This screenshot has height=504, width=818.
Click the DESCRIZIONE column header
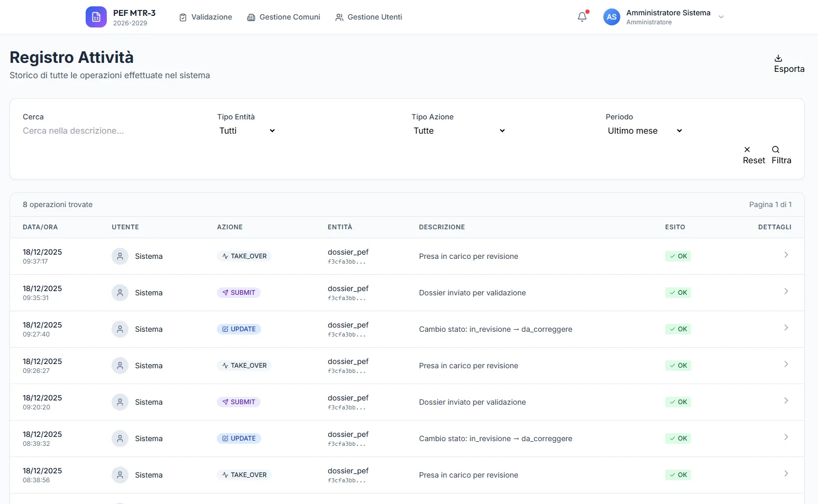click(x=442, y=227)
